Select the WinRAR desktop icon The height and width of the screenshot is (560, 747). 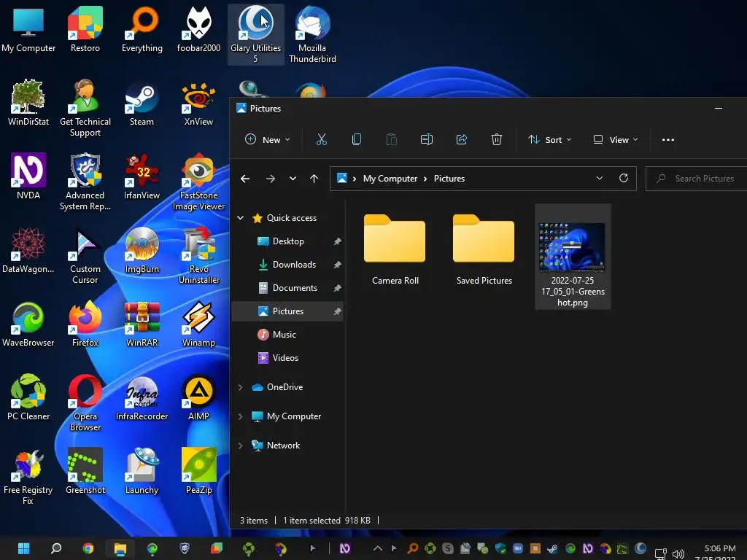pyautogui.click(x=142, y=324)
